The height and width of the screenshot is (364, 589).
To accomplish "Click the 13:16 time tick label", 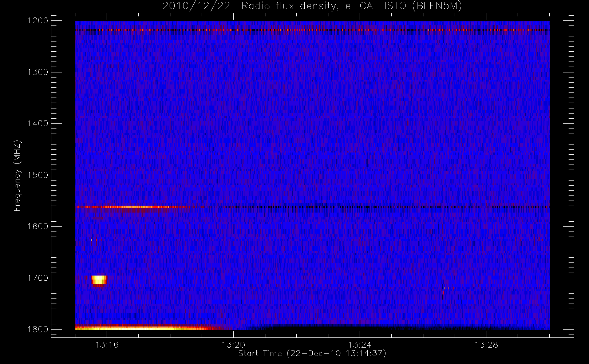I will click(107, 345).
